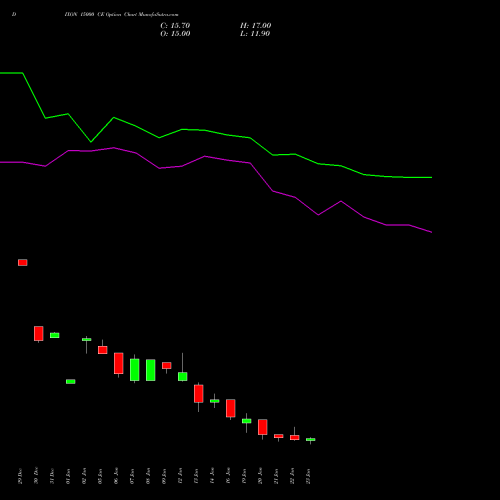The image size is (500, 500).
Task: Click the green candlestick for 07 Jan
Action: coord(135,370)
